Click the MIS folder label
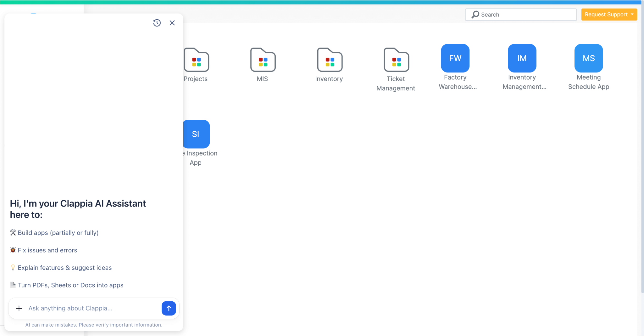Viewport: 644px width, 336px height. pyautogui.click(x=262, y=79)
